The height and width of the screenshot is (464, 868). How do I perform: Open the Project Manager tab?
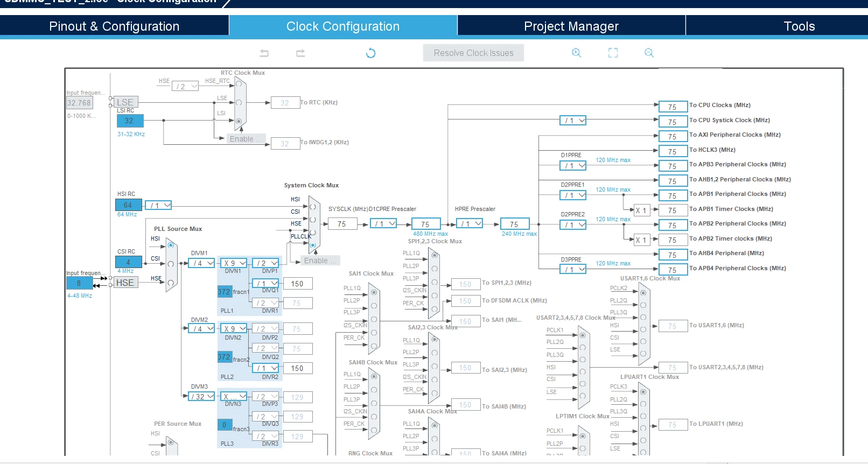(x=571, y=26)
